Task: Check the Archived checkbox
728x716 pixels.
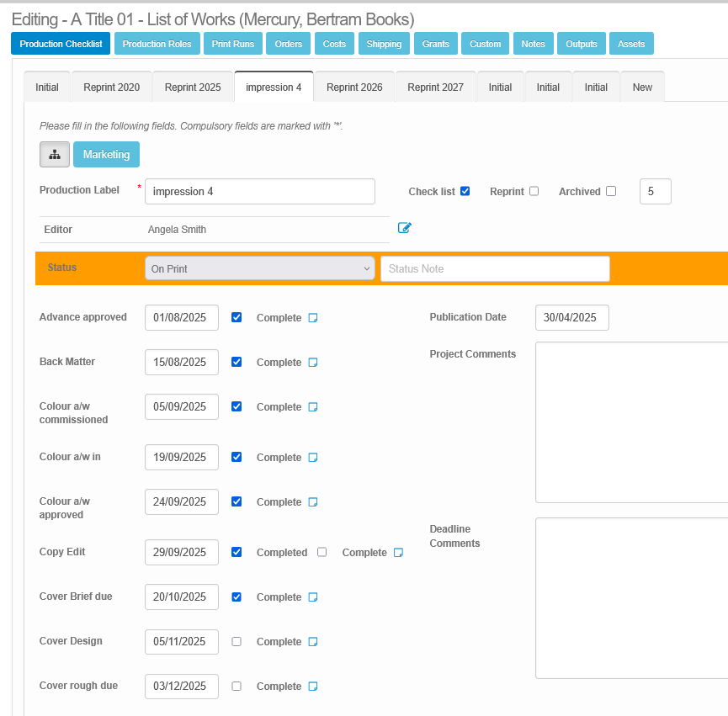Action: (611, 191)
